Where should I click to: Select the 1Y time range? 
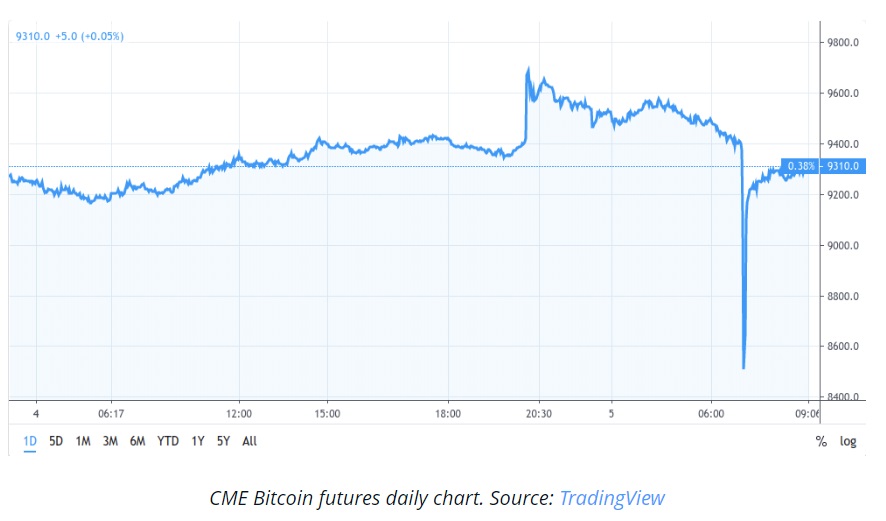tap(198, 441)
